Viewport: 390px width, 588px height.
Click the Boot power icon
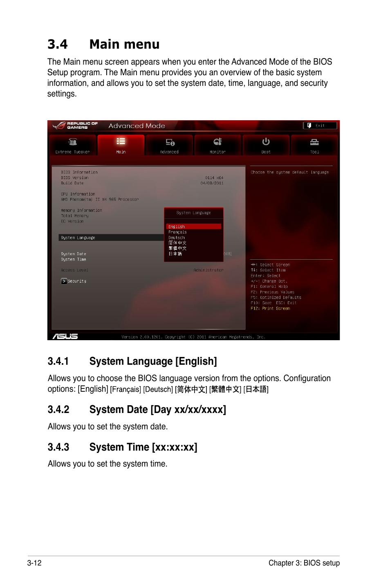[x=266, y=141]
